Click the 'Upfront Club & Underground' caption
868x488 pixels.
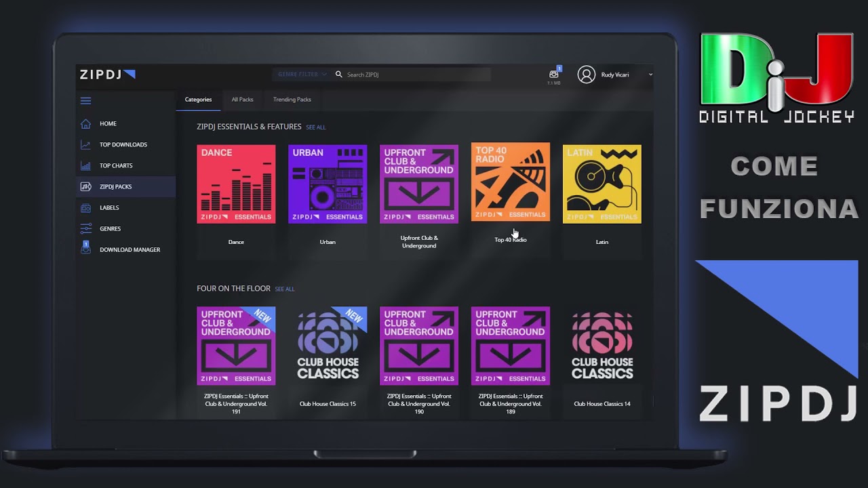(x=419, y=242)
